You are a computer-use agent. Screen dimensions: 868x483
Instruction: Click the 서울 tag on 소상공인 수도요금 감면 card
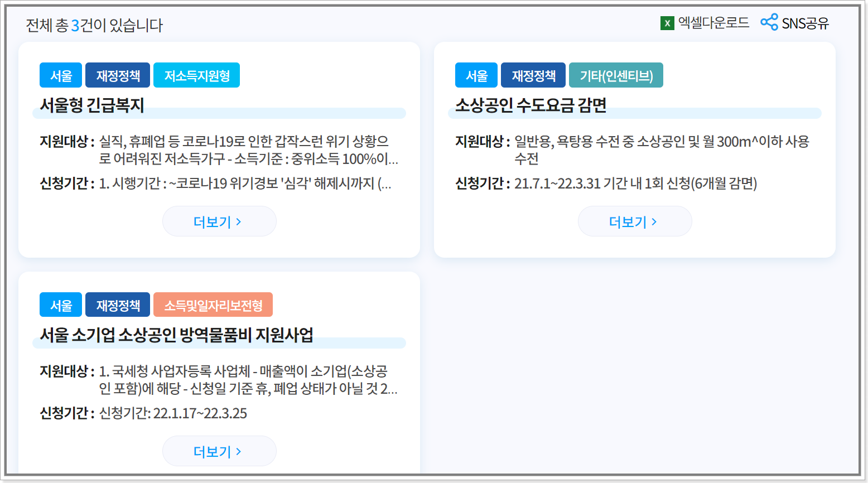point(476,74)
